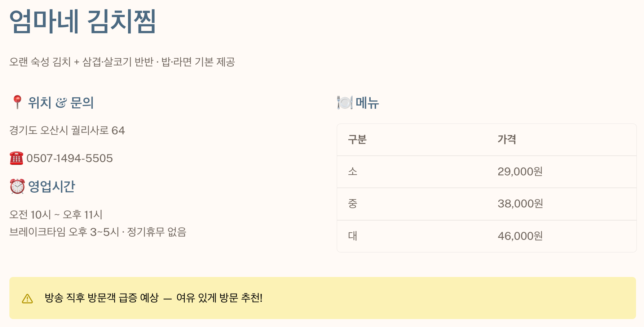Click the address 경기도 오산시 궐리사로 64
This screenshot has width=644, height=327.
pyautogui.click(x=67, y=130)
